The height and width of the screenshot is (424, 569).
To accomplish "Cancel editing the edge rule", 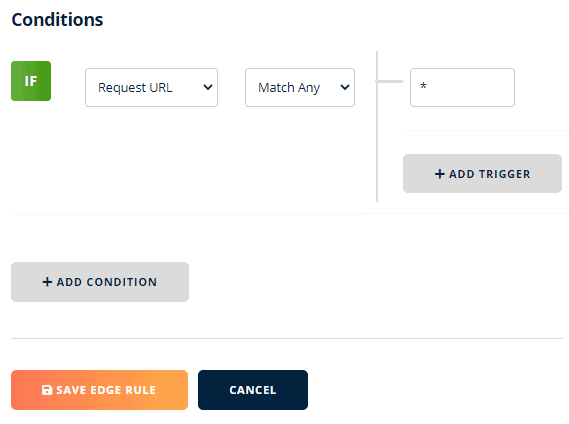I will coord(253,390).
